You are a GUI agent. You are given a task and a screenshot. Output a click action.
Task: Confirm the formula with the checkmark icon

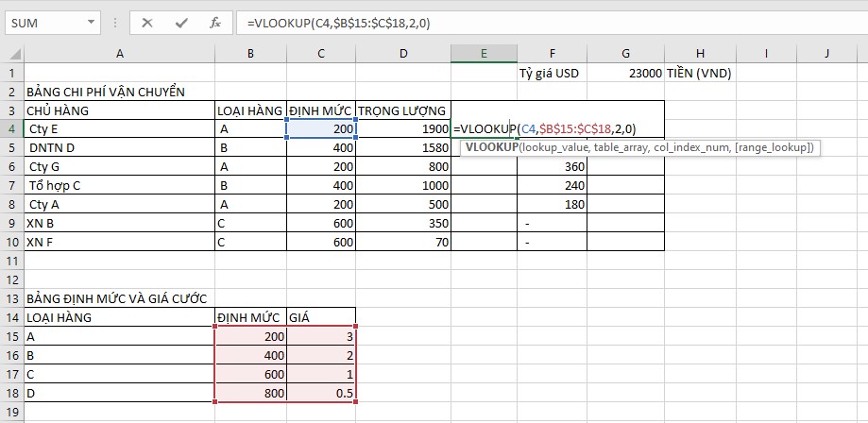tap(181, 23)
